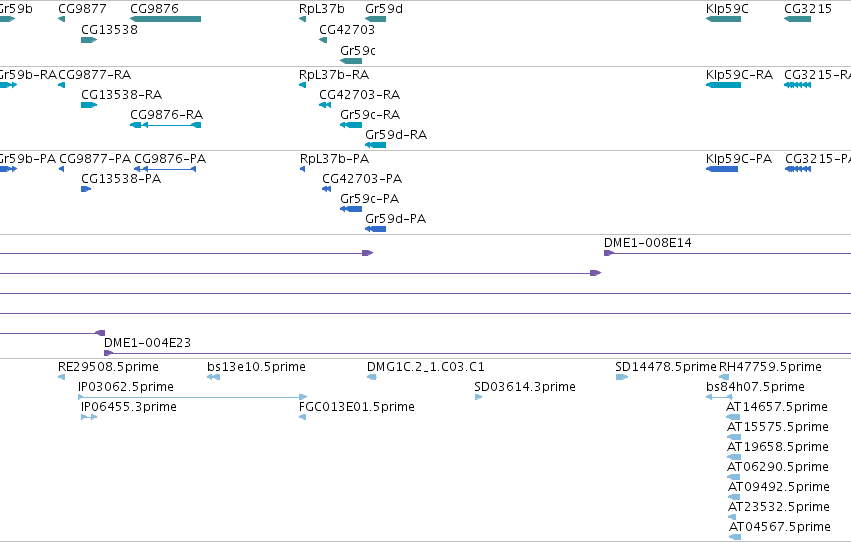Viewport: 851px width, 542px height.
Task: Click the Klp59C-PA coding bar
Action: [722, 169]
